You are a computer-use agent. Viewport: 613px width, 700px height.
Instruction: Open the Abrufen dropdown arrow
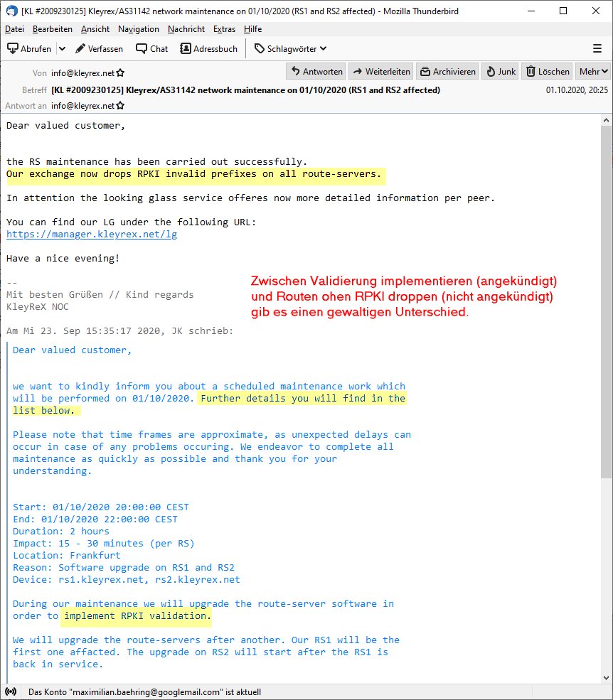(62, 48)
